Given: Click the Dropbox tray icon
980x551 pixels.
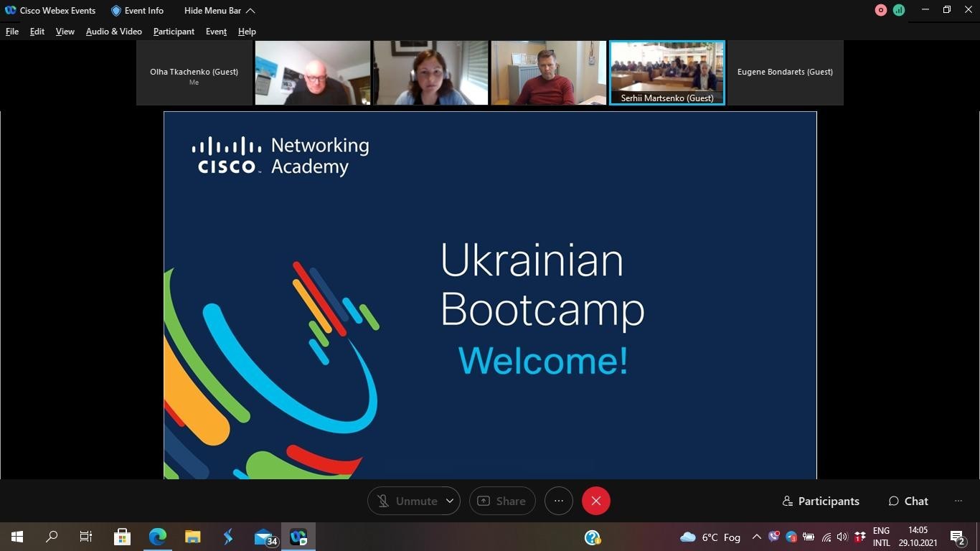Looking at the screenshot, I should (859, 537).
